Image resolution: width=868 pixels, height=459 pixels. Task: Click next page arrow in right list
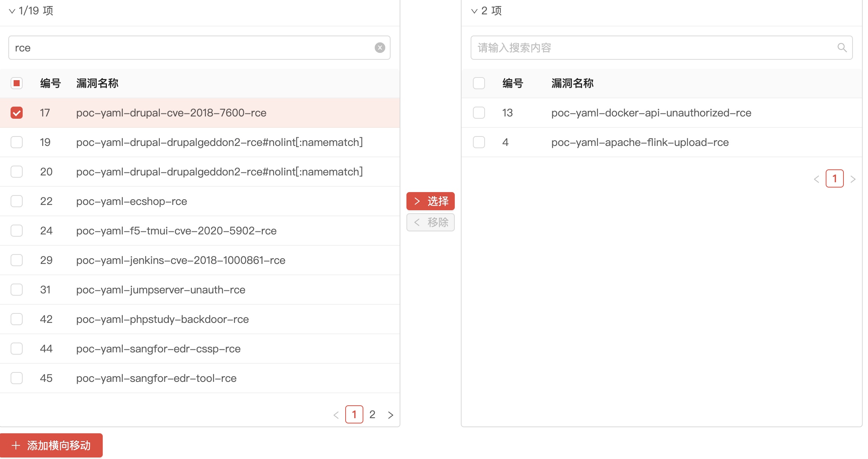(x=853, y=179)
